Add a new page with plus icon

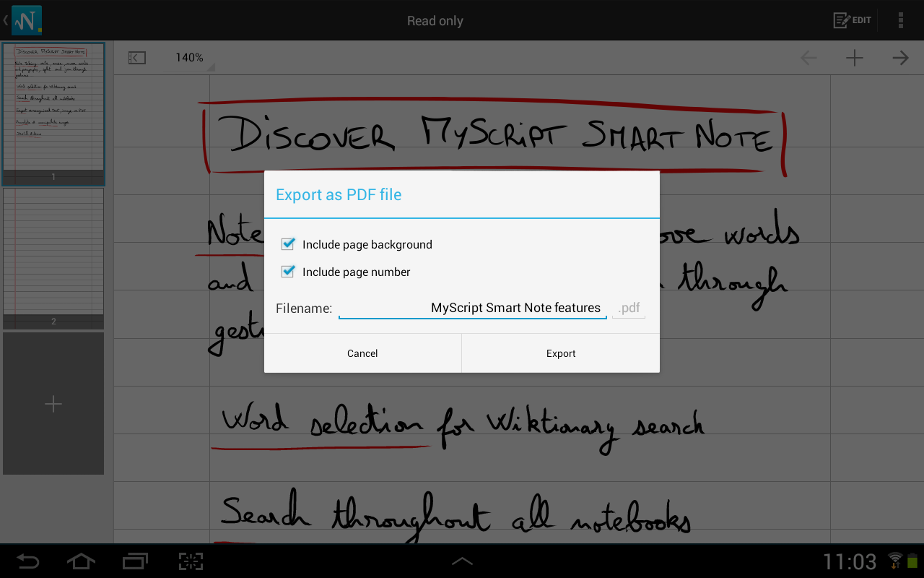855,58
